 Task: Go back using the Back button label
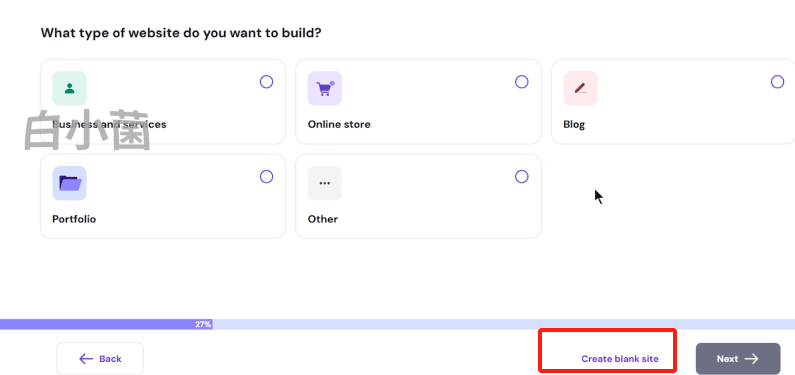coord(110,359)
